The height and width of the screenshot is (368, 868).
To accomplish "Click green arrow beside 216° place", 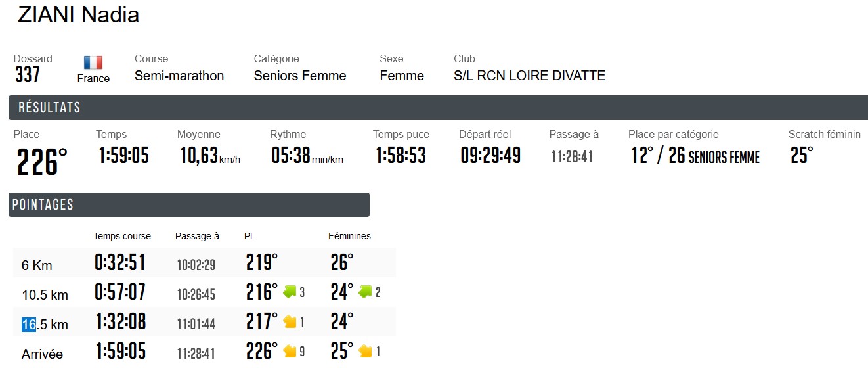I will (x=290, y=292).
